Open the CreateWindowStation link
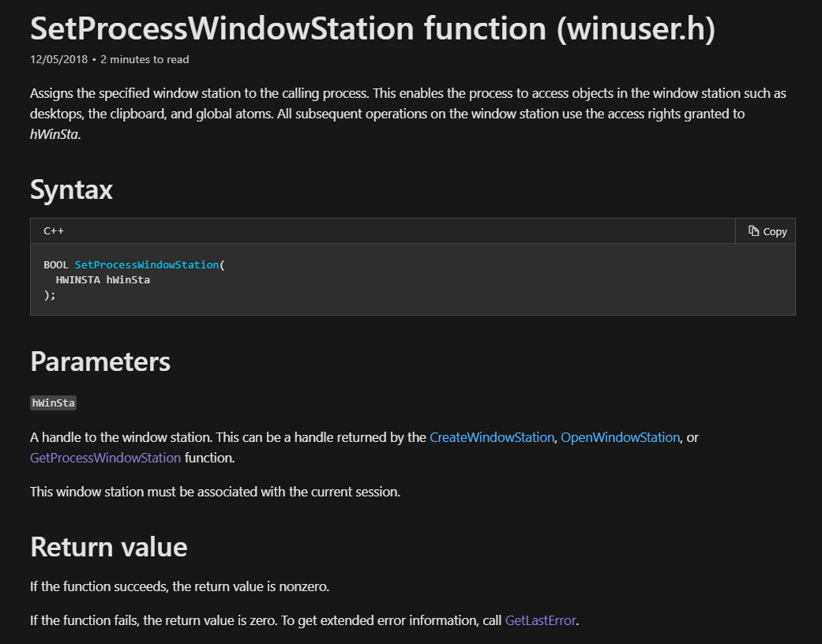The height and width of the screenshot is (644, 822). point(492,437)
